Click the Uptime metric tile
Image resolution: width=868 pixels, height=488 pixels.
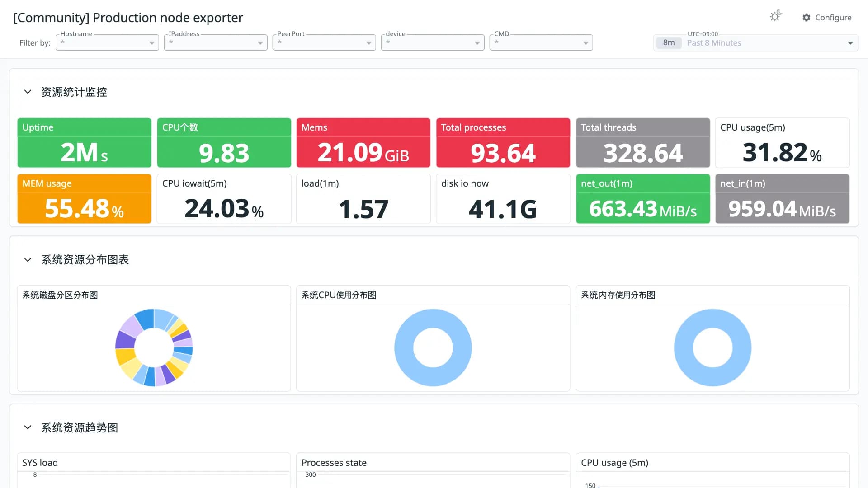tap(84, 143)
